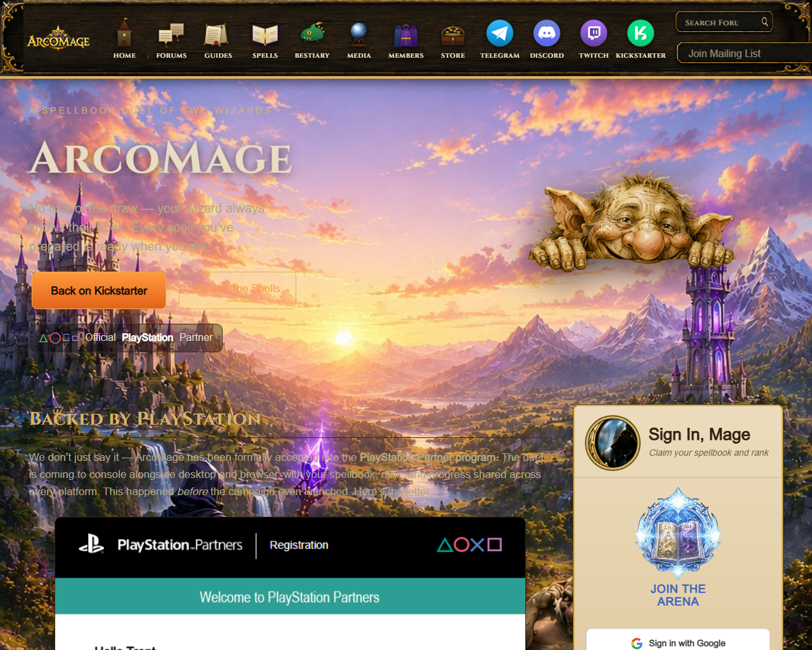Click the PlayStation shapes symbols in the letter header
Image resolution: width=812 pixels, height=650 pixels.
[469, 545]
